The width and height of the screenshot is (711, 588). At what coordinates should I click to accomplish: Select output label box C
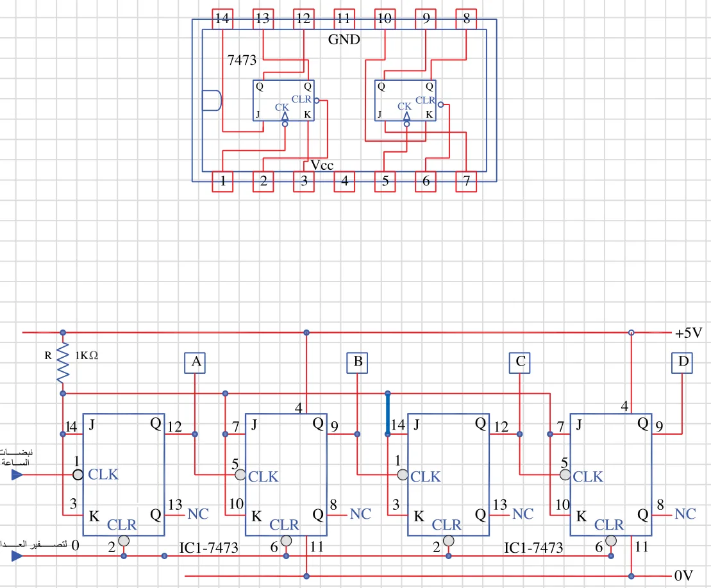pyautogui.click(x=520, y=363)
